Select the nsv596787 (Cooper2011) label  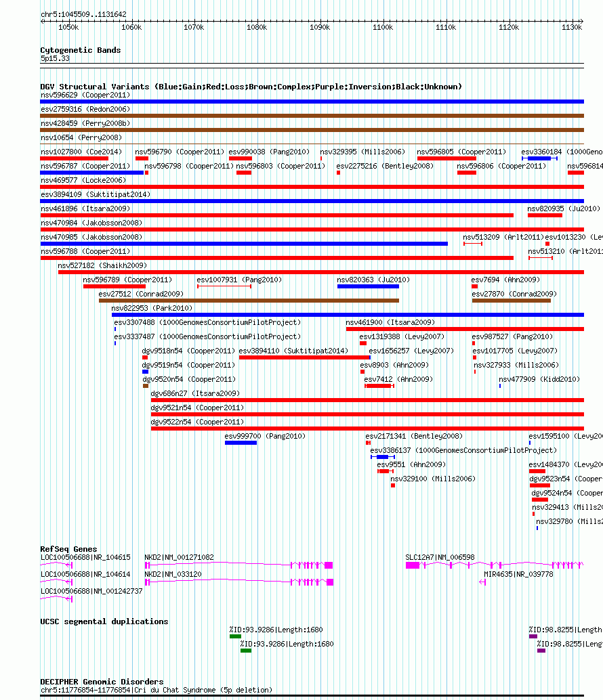tap(85, 166)
